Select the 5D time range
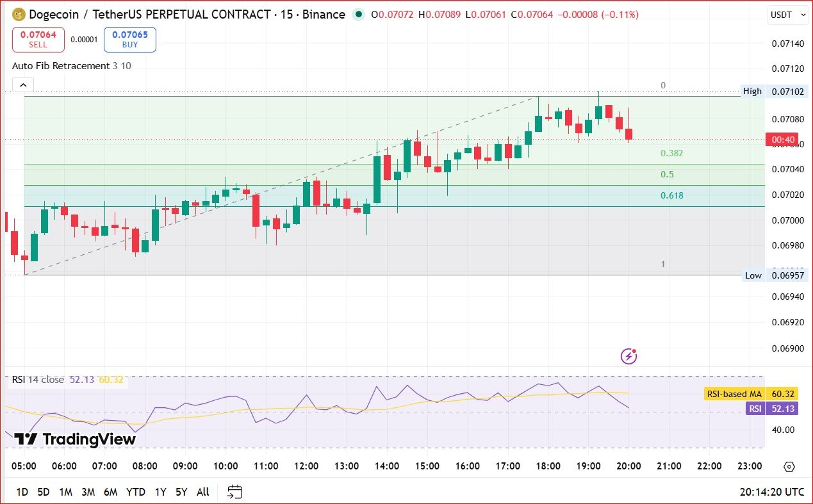The height and width of the screenshot is (504, 813). click(x=43, y=492)
